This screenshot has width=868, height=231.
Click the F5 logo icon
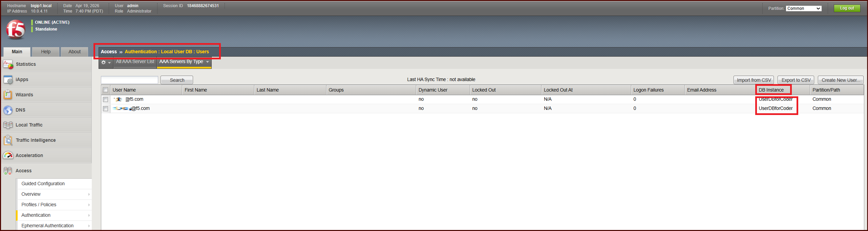pyautogui.click(x=16, y=30)
